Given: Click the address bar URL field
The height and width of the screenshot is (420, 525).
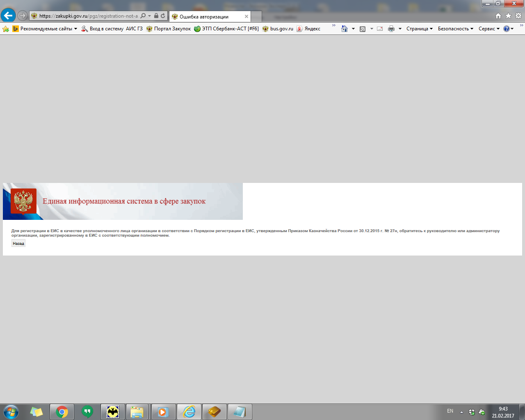Looking at the screenshot, I should point(88,16).
